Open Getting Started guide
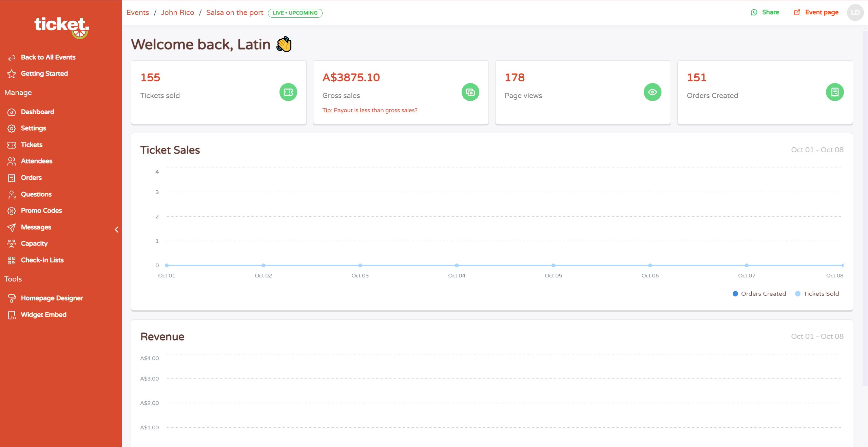The image size is (868, 447). click(x=44, y=74)
